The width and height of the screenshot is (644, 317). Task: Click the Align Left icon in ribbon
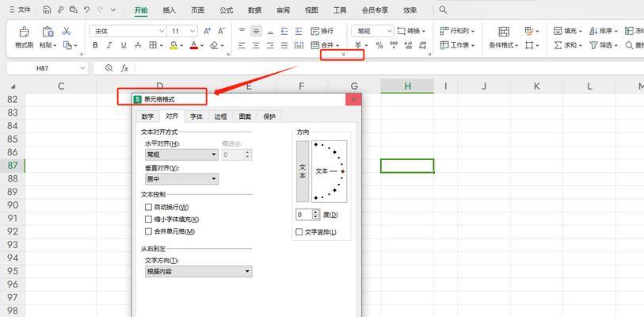click(242, 45)
